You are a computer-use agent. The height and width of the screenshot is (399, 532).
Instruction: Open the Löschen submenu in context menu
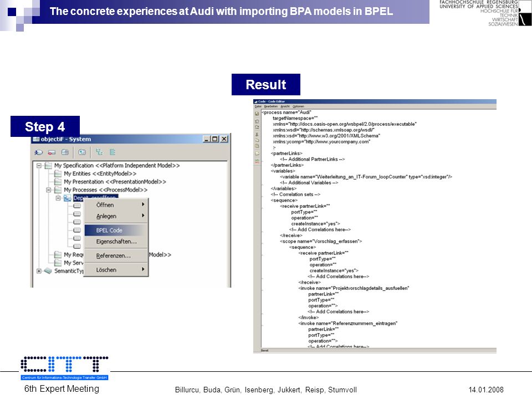[116, 270]
